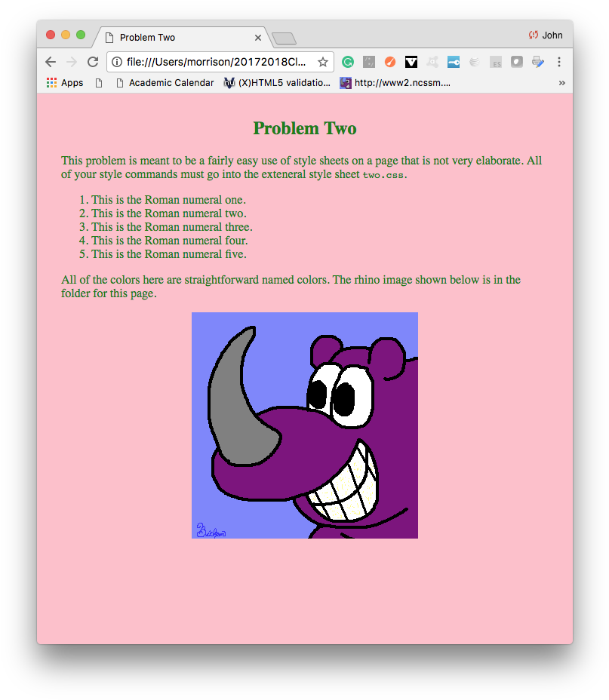Open the gray shield-leaf extension

click(x=517, y=62)
